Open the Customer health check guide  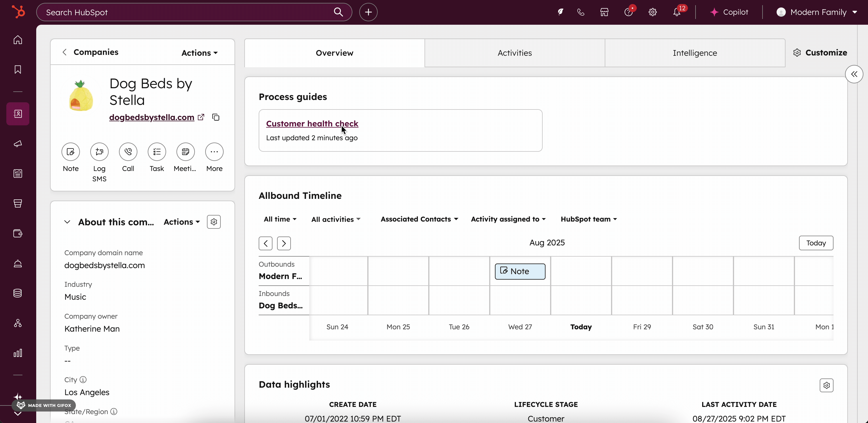[x=312, y=124]
